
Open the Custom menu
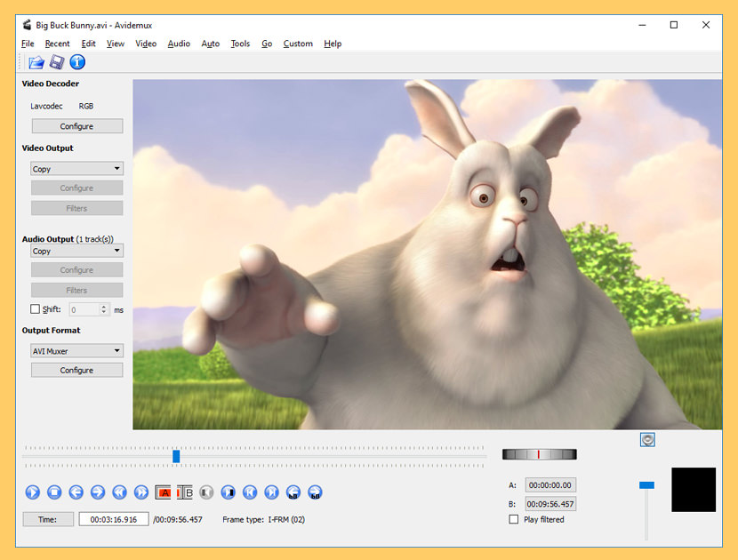point(298,44)
